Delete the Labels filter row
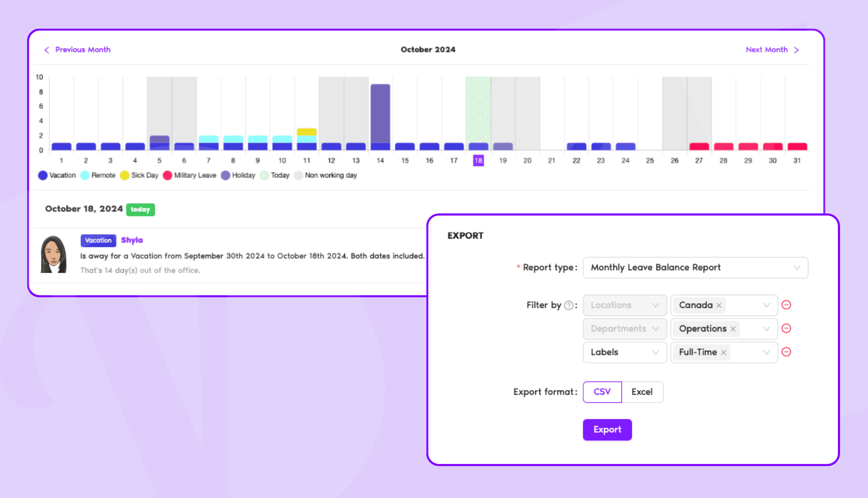Viewport: 868px width, 498px height. 787,352
